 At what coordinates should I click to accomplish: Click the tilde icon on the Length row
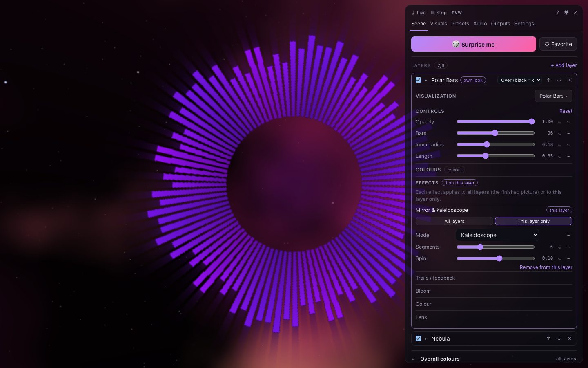[x=568, y=156]
